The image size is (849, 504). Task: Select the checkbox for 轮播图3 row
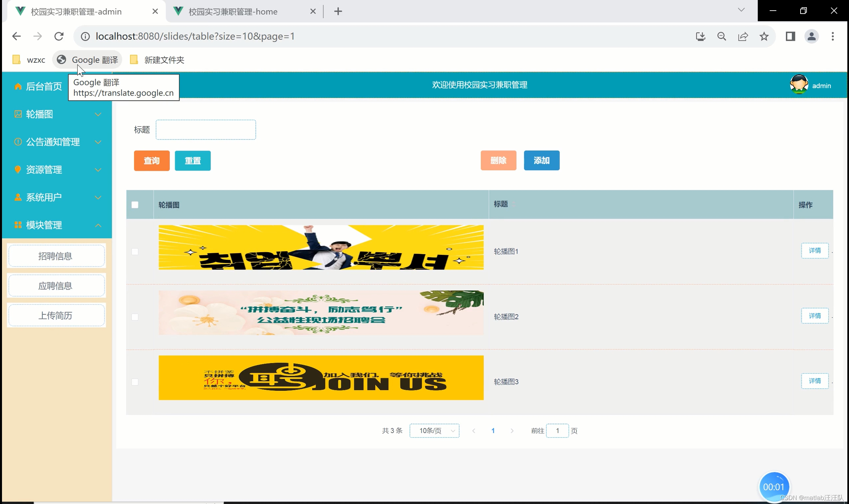pos(135,382)
